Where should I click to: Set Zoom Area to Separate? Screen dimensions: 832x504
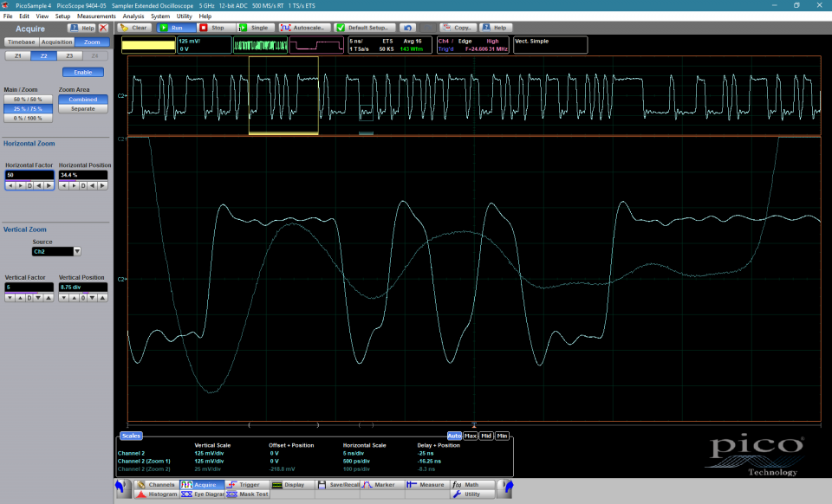tap(83, 108)
